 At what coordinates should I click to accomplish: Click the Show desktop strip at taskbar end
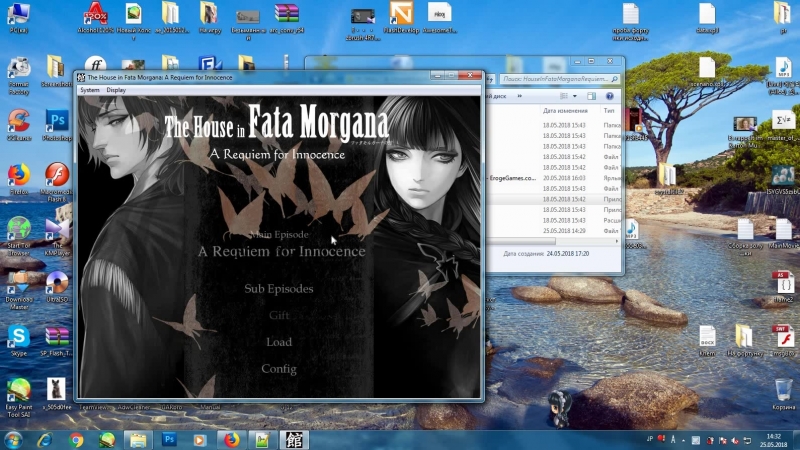tap(796, 440)
